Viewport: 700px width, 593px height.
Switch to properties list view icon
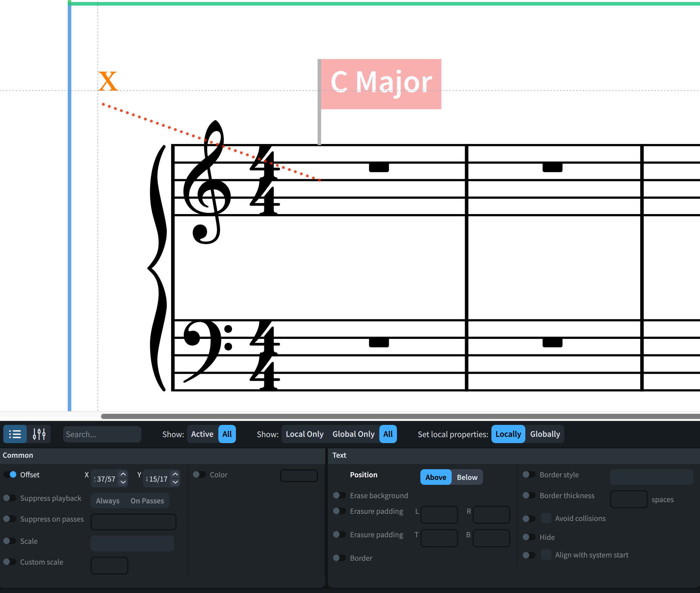pos(15,434)
